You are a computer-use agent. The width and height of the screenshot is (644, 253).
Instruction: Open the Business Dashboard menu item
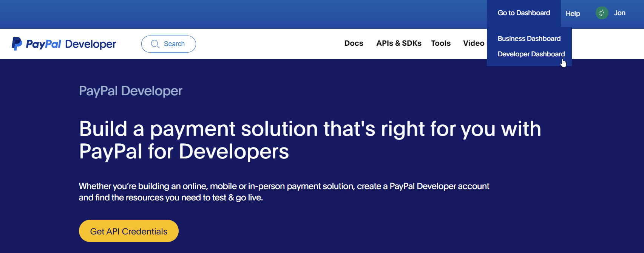[529, 39]
